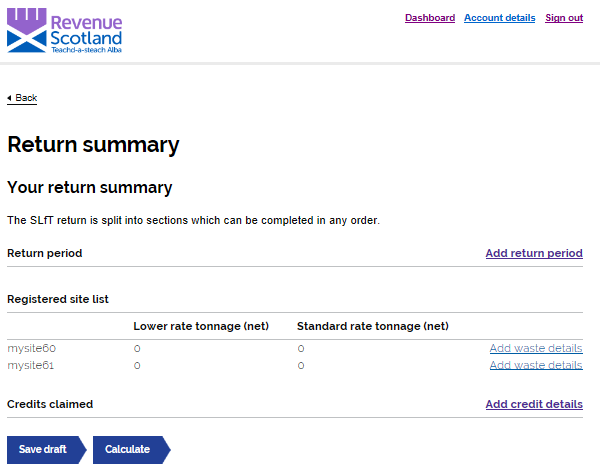Add waste details for mysite60
Image resolution: width=600 pixels, height=476 pixels.
[536, 348]
